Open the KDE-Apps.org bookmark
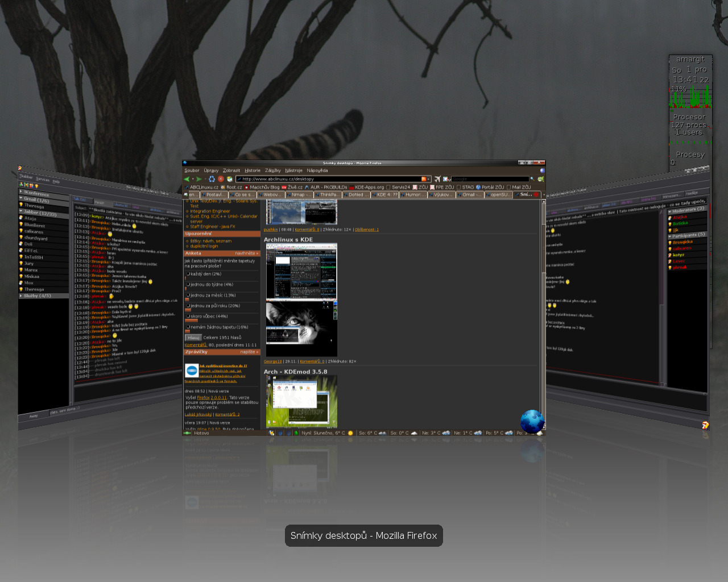The width and height of the screenshot is (728, 582). [x=367, y=187]
